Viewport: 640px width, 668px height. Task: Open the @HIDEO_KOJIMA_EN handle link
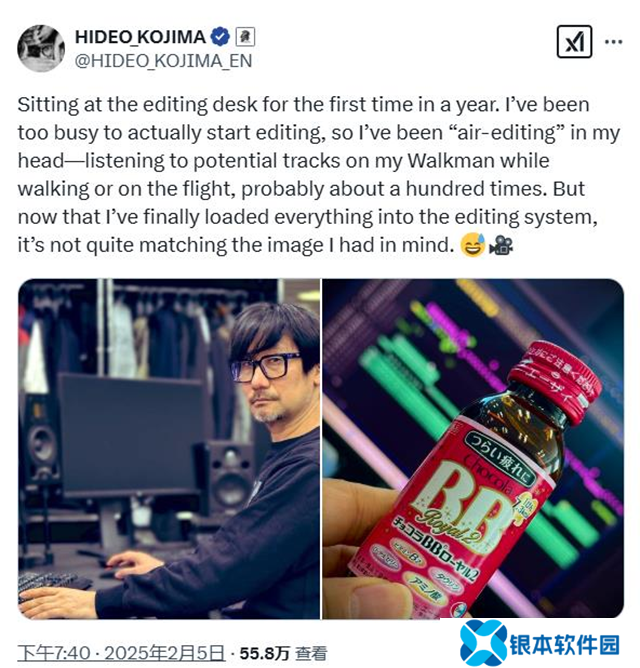pyautogui.click(x=164, y=61)
